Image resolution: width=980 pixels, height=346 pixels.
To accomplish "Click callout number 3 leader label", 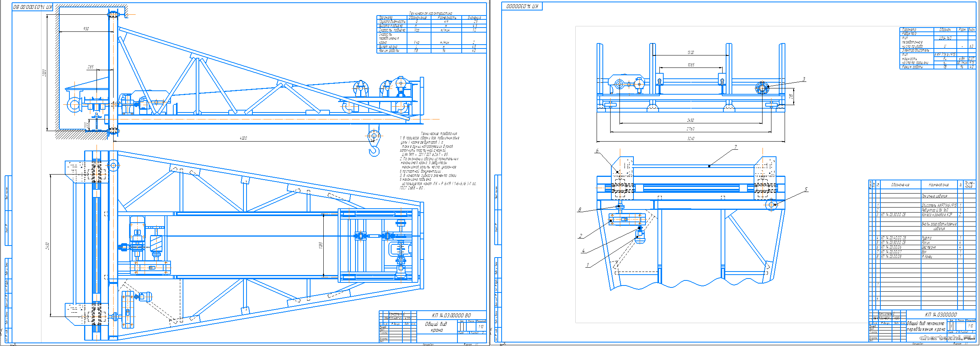I will [x=804, y=79].
